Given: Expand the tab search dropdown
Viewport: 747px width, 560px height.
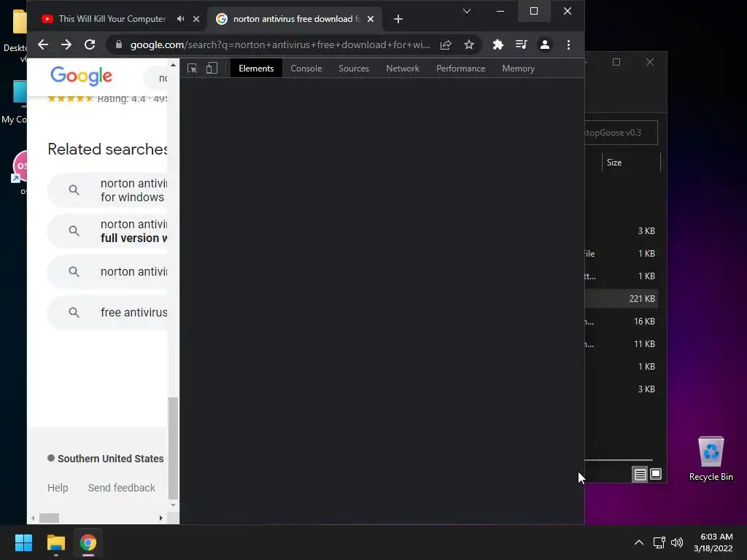Looking at the screenshot, I should coord(467,11).
